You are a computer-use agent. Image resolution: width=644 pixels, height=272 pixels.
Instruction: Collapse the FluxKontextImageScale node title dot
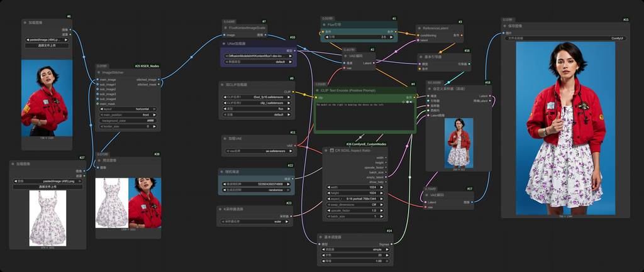[x=225, y=28]
